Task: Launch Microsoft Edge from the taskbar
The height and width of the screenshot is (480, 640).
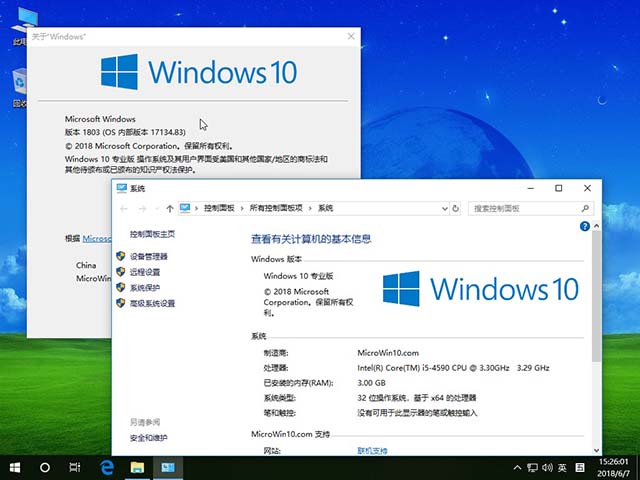Action: (x=107, y=467)
